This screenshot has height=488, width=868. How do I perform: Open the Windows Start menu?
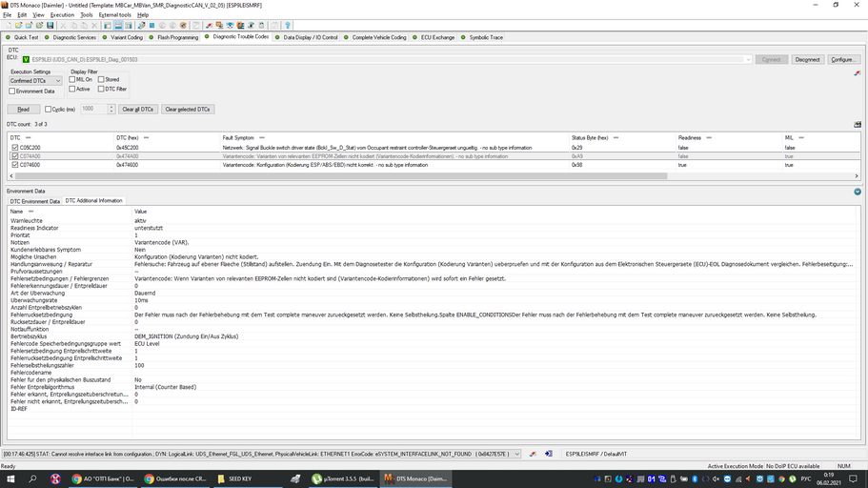click(10, 478)
